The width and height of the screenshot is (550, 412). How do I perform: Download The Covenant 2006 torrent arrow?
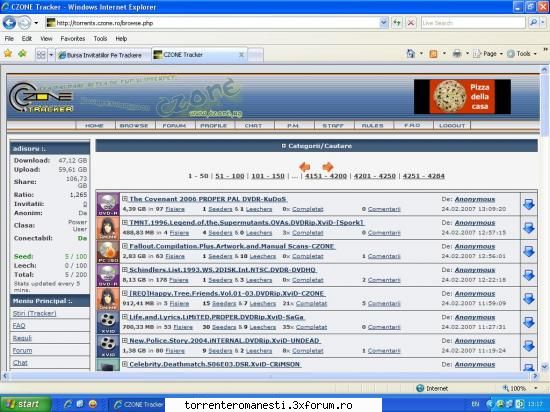529,204
